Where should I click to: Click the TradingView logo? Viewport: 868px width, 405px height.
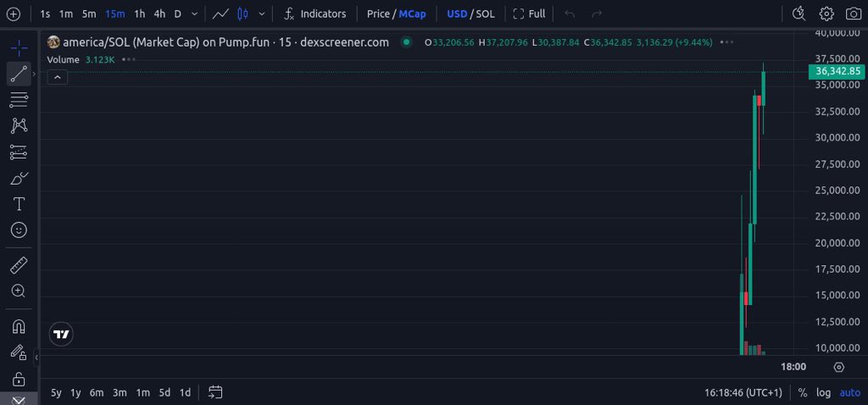tap(61, 334)
